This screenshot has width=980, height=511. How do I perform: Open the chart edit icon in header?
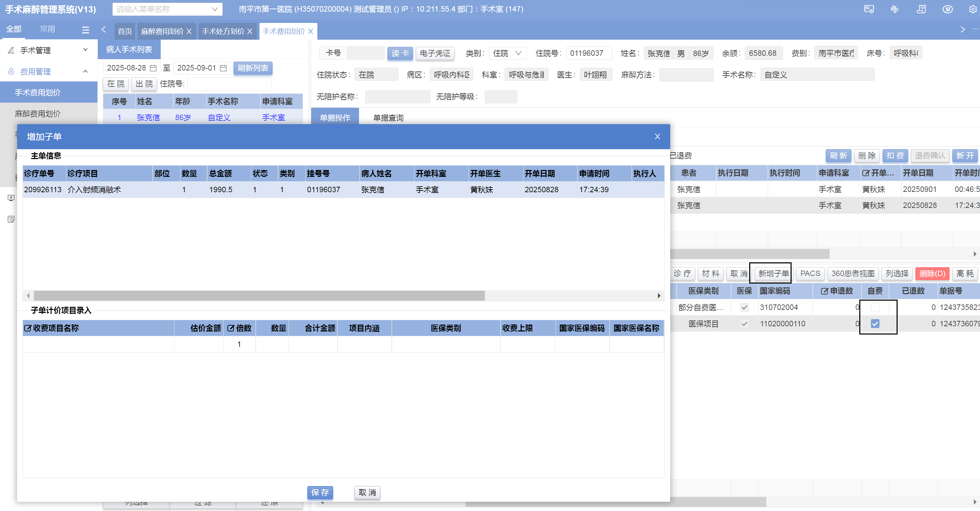click(x=895, y=9)
